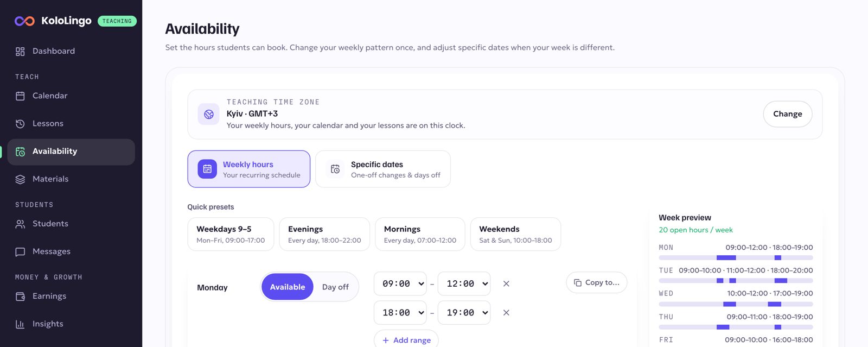The height and width of the screenshot is (347, 868).
Task: Click the Students people icon
Action: click(x=20, y=224)
